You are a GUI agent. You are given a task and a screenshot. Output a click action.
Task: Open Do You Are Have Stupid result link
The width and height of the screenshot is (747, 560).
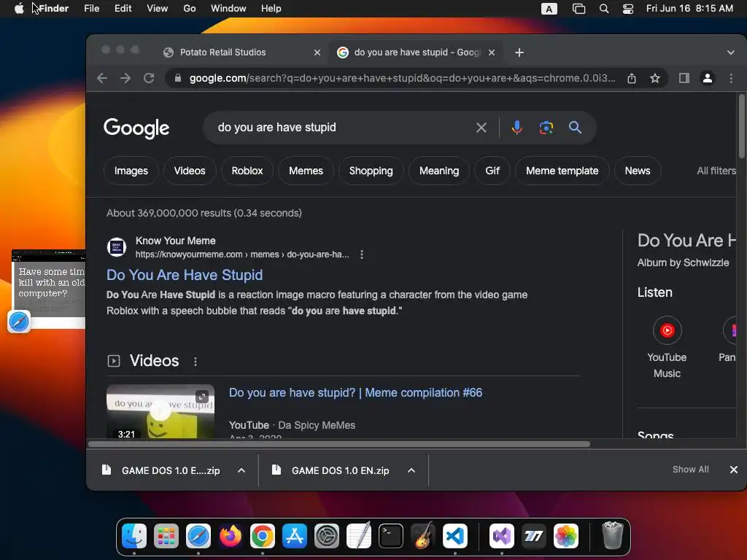(185, 275)
